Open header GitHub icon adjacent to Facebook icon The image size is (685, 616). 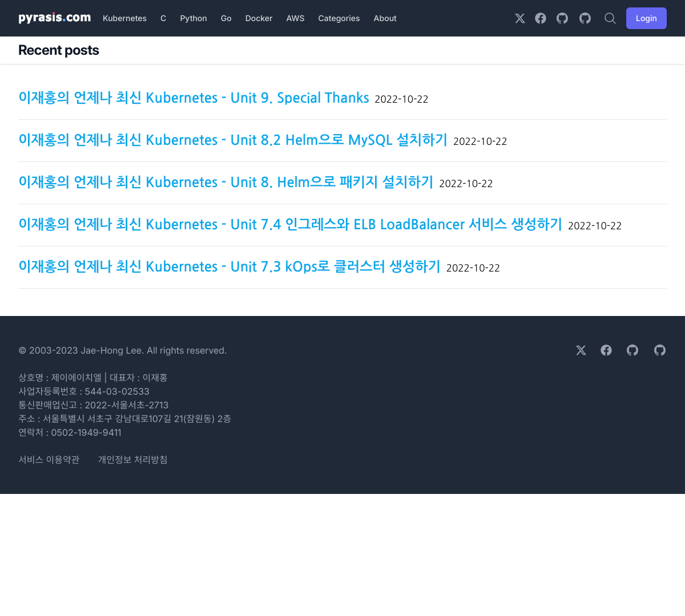click(562, 18)
